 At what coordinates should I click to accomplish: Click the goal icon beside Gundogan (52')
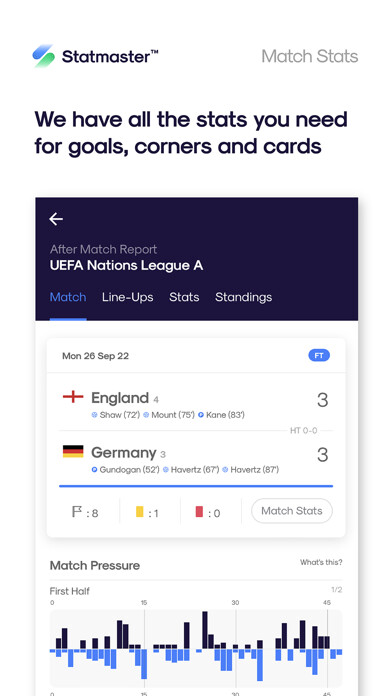(94, 470)
